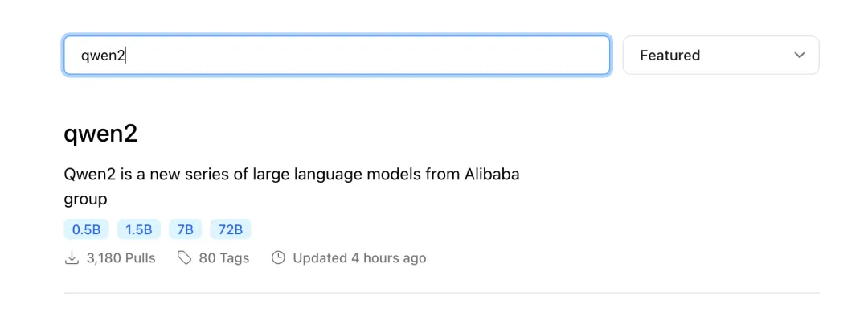Pick the 7B model size tag
868x313 pixels.
(x=186, y=229)
